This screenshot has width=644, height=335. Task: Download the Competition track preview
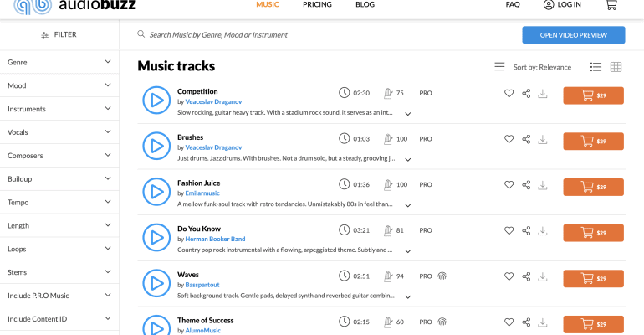click(543, 94)
